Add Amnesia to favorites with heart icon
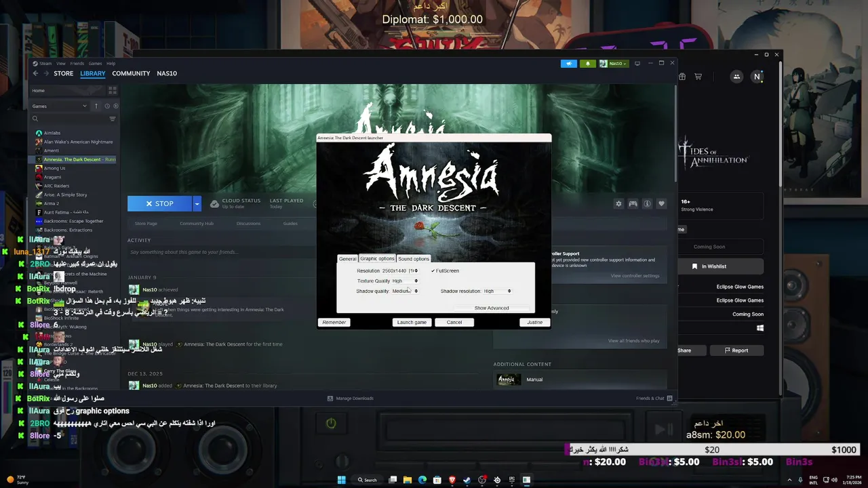Viewport: 868px width, 488px height. coord(661,203)
